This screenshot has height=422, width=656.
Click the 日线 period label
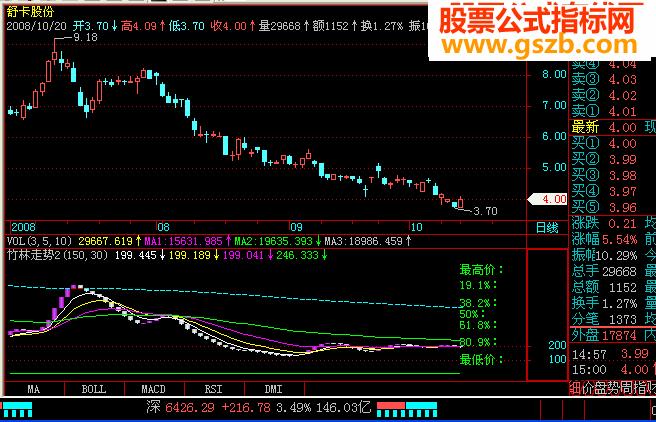click(x=547, y=228)
